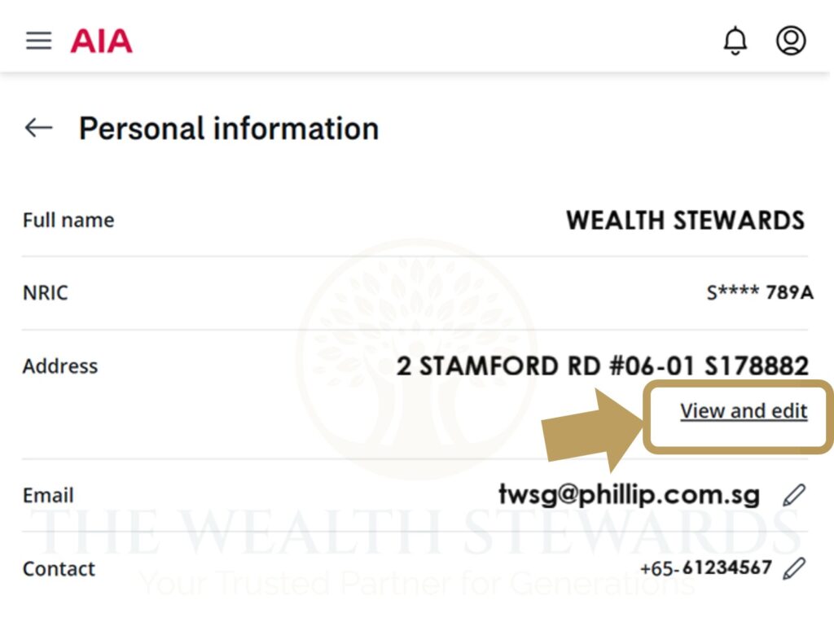This screenshot has height=644, width=834.
Task: Click the Full name label
Action: [x=68, y=220]
